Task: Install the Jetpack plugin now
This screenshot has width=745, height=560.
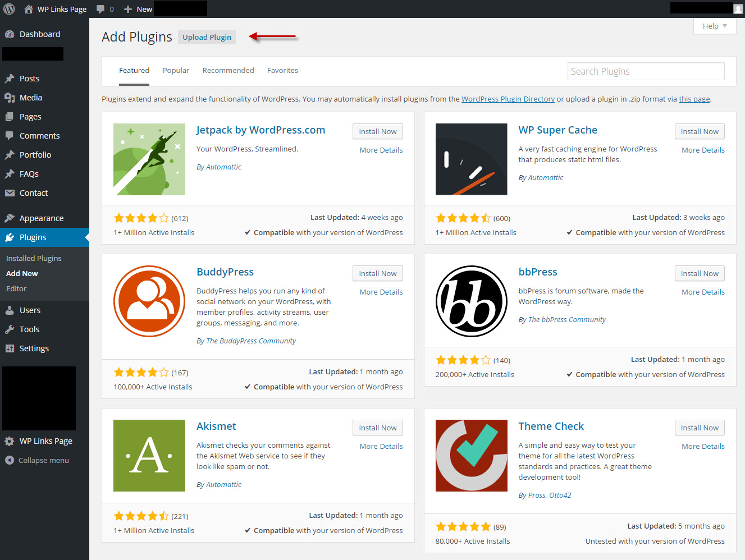Action: tap(378, 131)
